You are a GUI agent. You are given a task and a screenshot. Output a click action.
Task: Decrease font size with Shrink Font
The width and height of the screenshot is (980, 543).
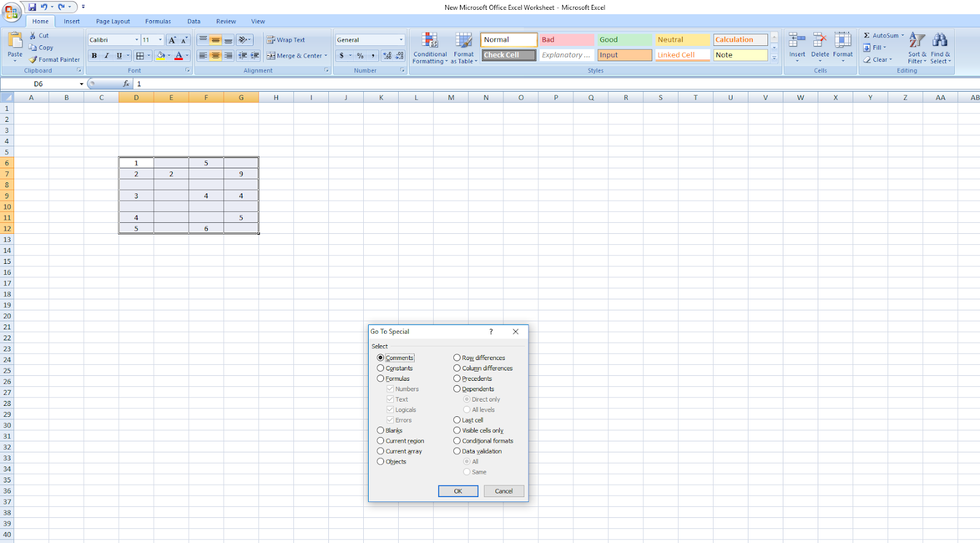click(x=184, y=40)
